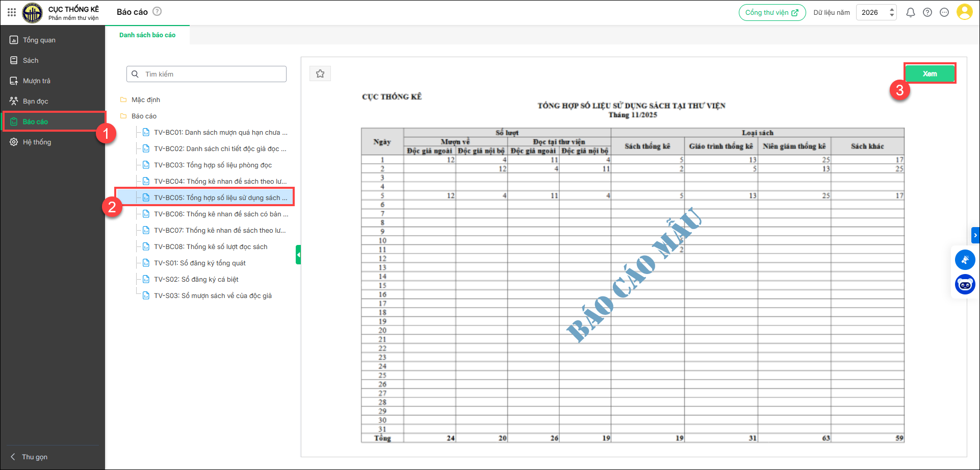
Task: Open the more options ellipsis icon
Action: pos(944,12)
